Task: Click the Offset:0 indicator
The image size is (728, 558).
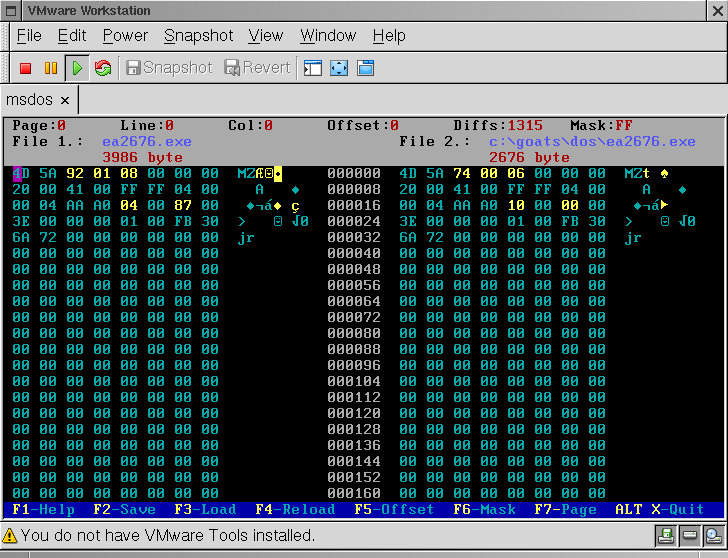Action: (363, 125)
